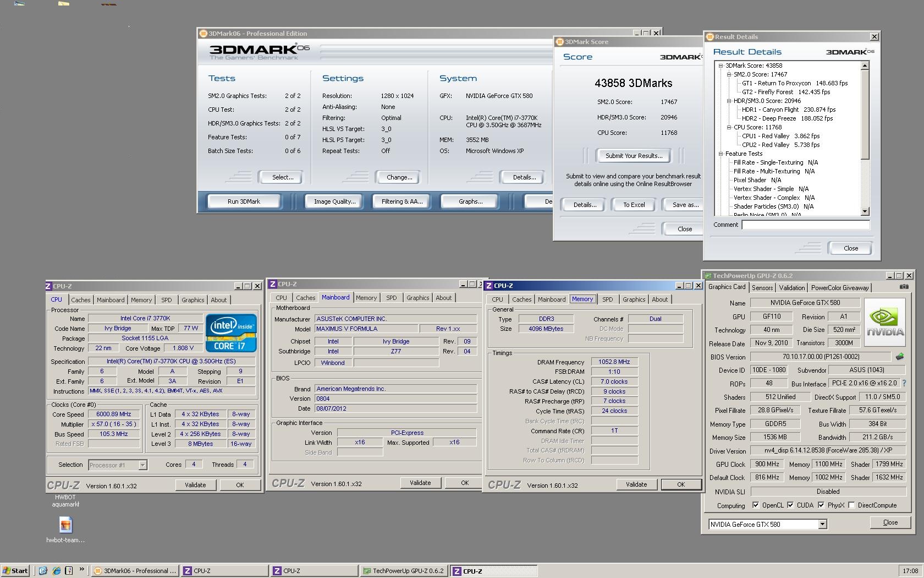Click the NVIDIA logo in GPU-Z
This screenshot has width=924, height=578.
[x=885, y=322]
